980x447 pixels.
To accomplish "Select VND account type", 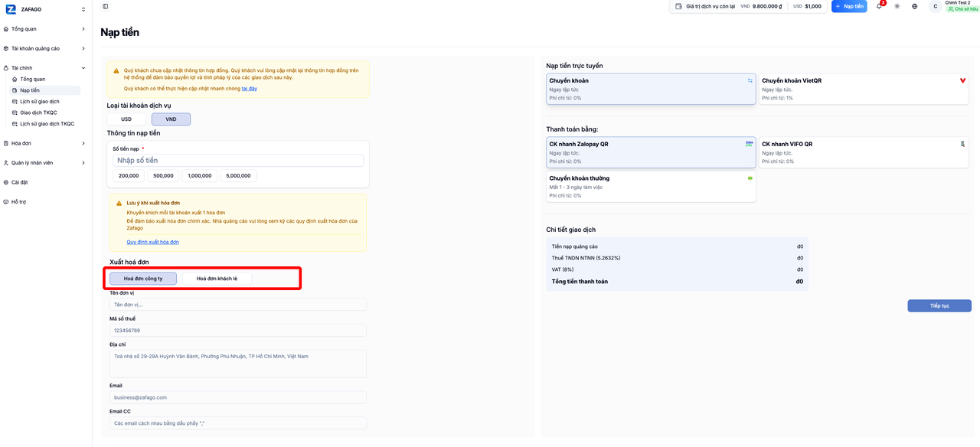I will pyautogui.click(x=171, y=119).
